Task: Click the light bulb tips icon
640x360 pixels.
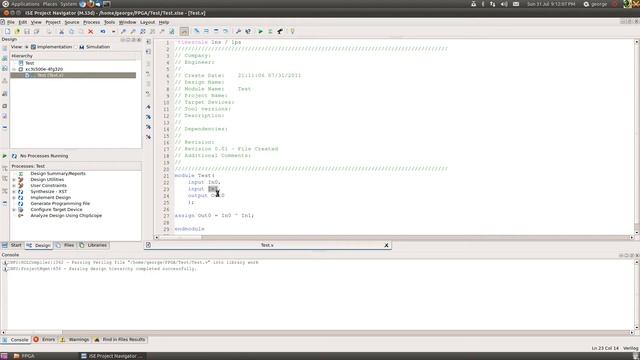Action: pyautogui.click(x=292, y=31)
